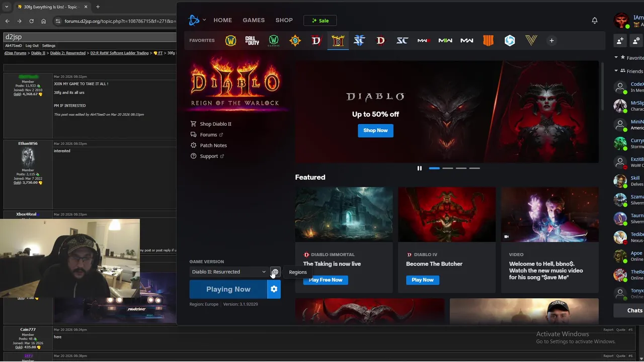Open Settings on d2jsp forum

coord(48,46)
